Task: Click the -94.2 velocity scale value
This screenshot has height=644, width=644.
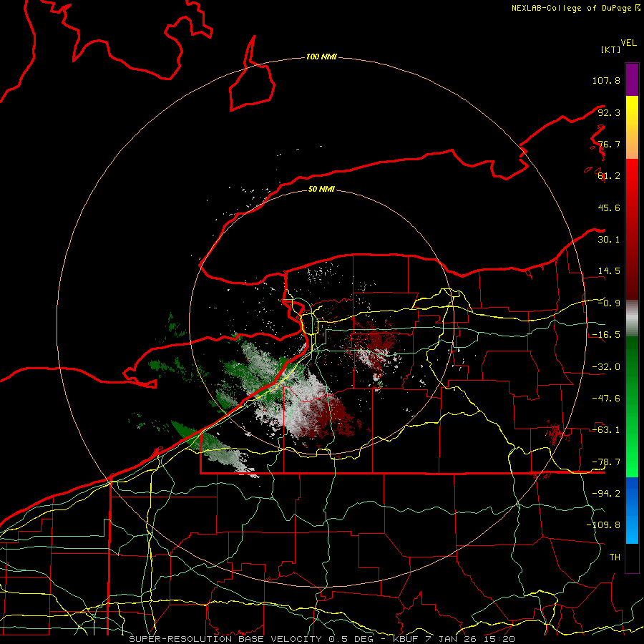Action: pyautogui.click(x=606, y=494)
